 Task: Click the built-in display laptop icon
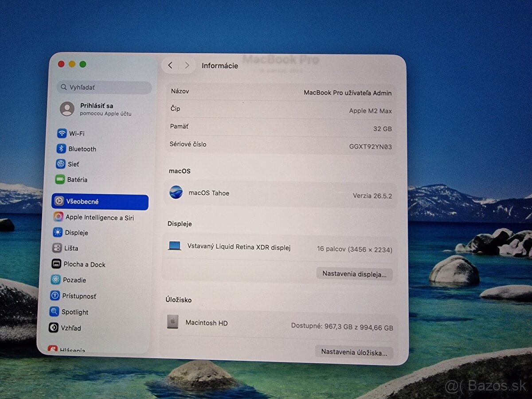point(175,246)
